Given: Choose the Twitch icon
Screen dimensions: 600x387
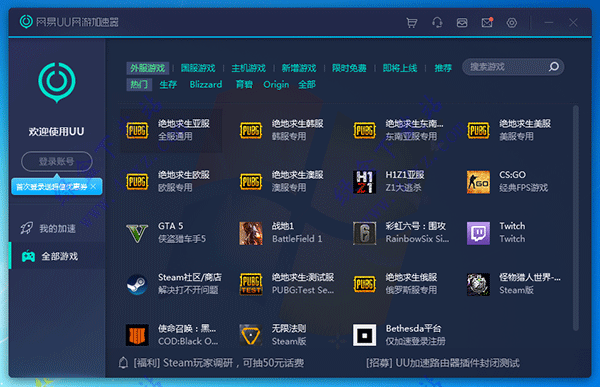Looking at the screenshot, I should (x=478, y=233).
